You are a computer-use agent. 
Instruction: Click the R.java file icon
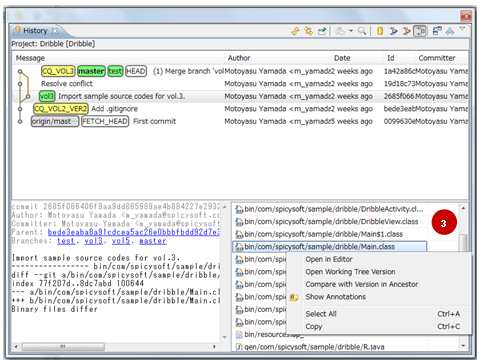(239, 347)
